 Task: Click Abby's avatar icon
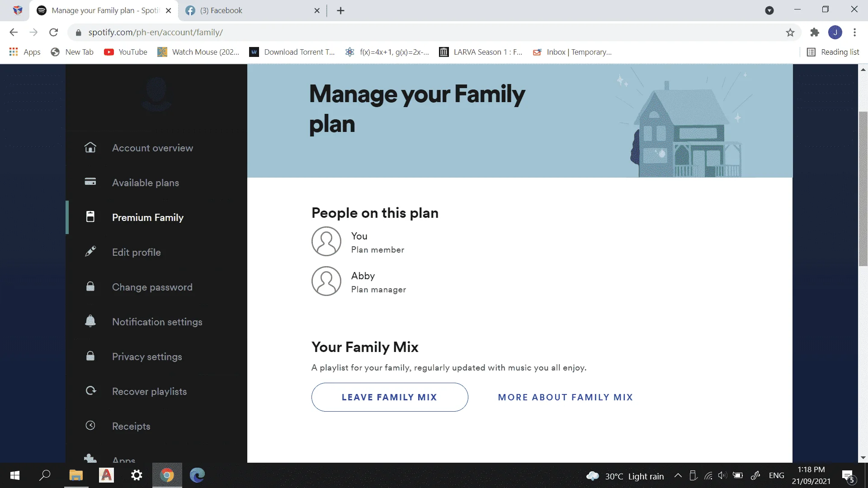coord(326,281)
